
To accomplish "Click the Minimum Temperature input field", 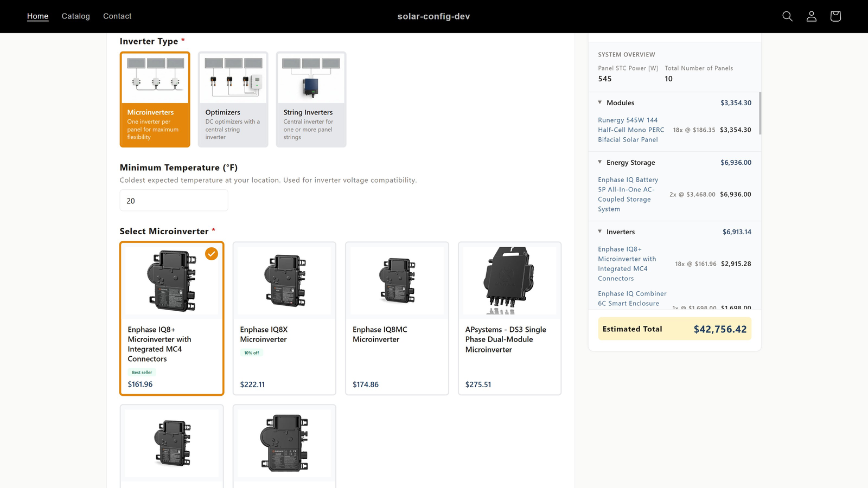I will click(x=174, y=201).
